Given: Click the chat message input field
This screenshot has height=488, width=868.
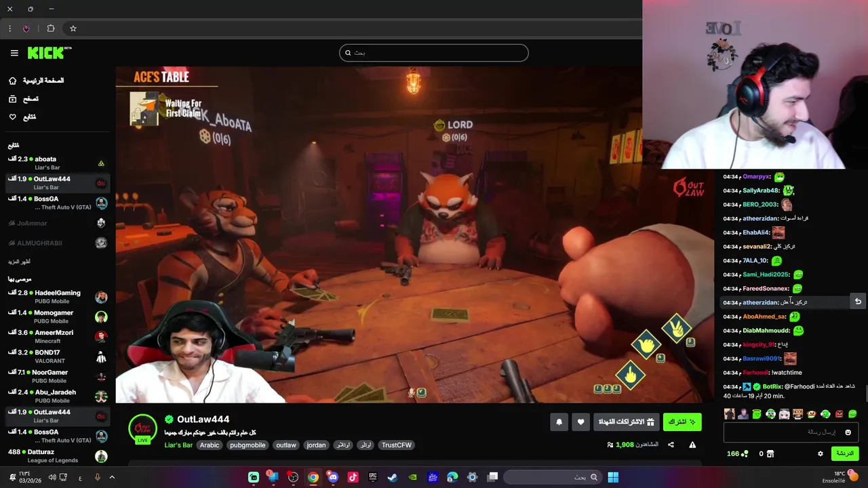Looking at the screenshot, I should coord(791,432).
